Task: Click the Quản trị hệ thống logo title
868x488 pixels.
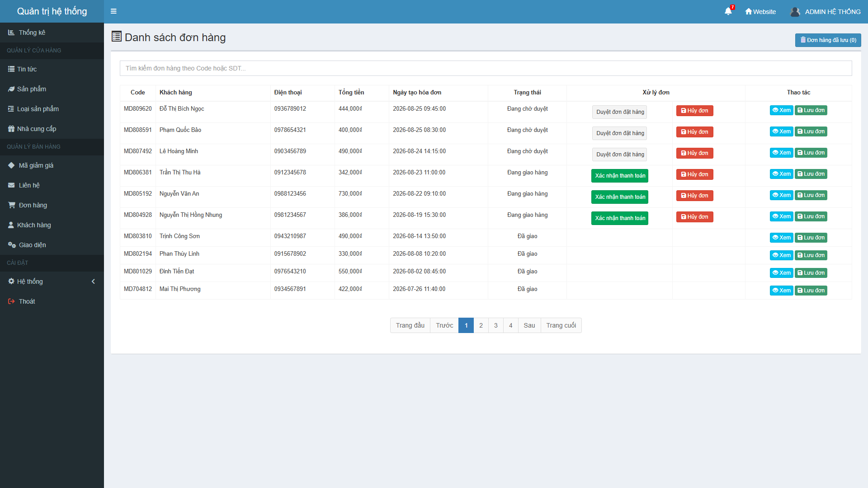Action: pyautogui.click(x=52, y=11)
